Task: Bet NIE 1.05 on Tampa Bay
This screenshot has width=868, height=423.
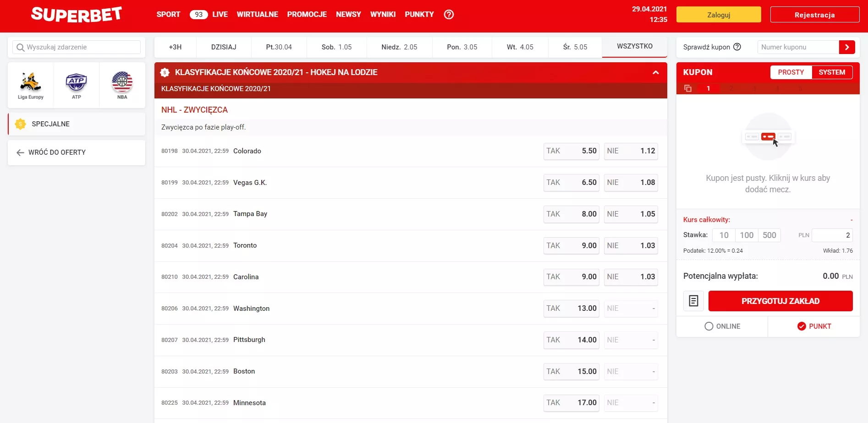Action: coord(631,214)
